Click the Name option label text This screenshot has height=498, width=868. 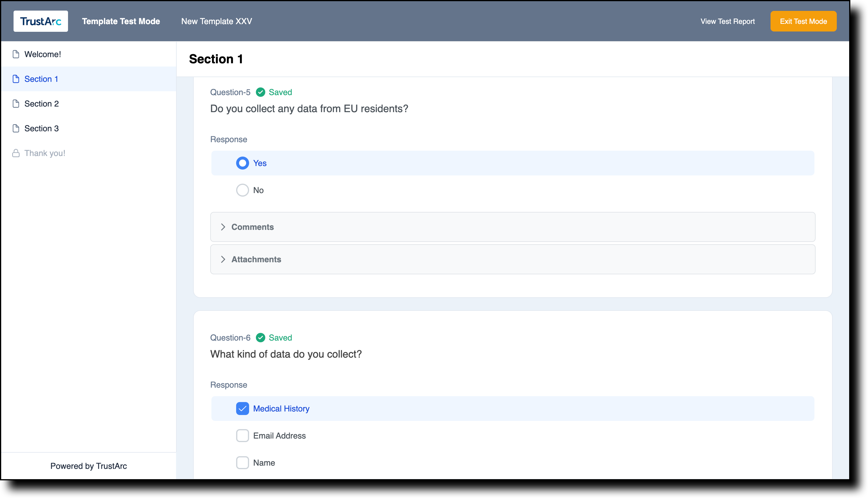coord(264,462)
